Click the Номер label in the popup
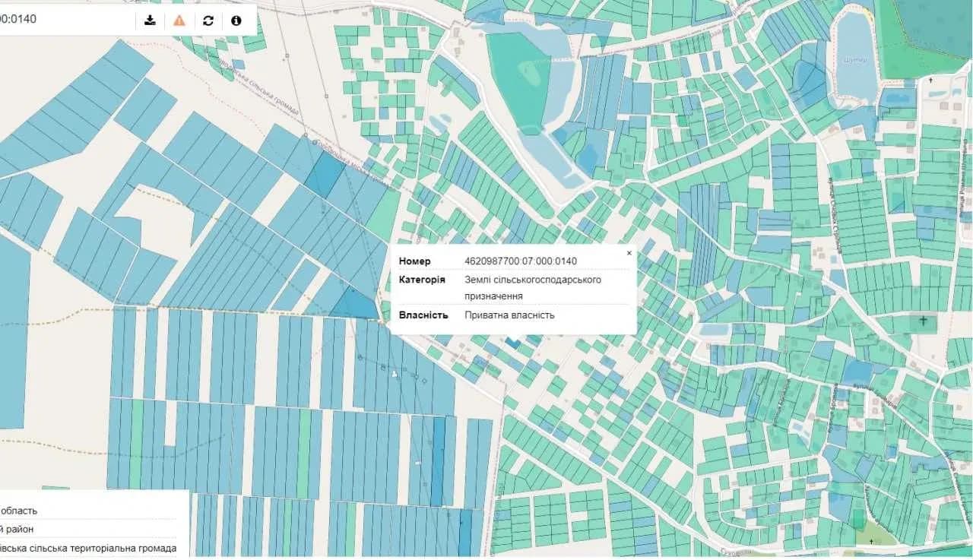 click(x=414, y=261)
